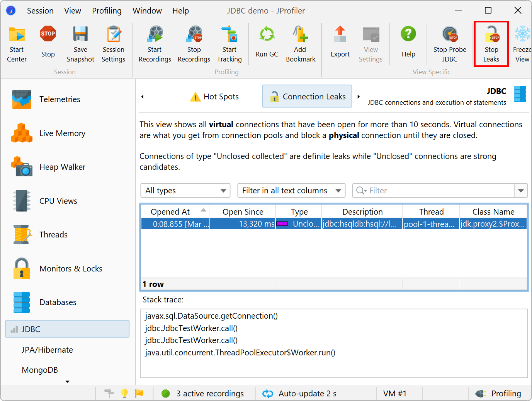Screen dimensions: 532x401
Task: Sort by the Class Name column header
Action: pyautogui.click(x=493, y=212)
